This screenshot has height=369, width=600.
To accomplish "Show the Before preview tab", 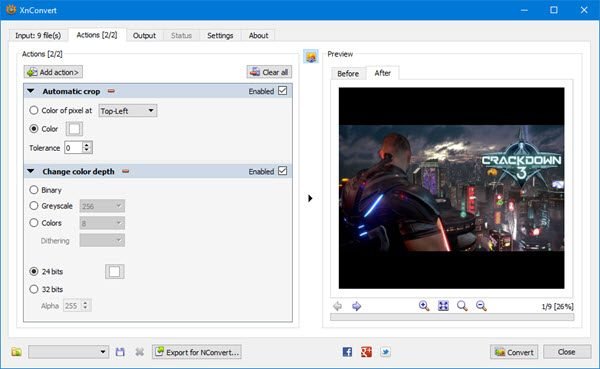I will (x=348, y=73).
